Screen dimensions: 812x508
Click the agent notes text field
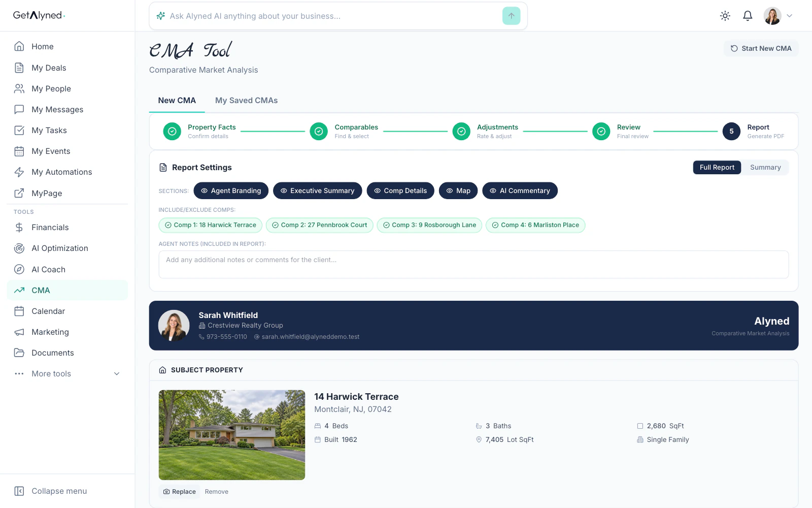473,264
